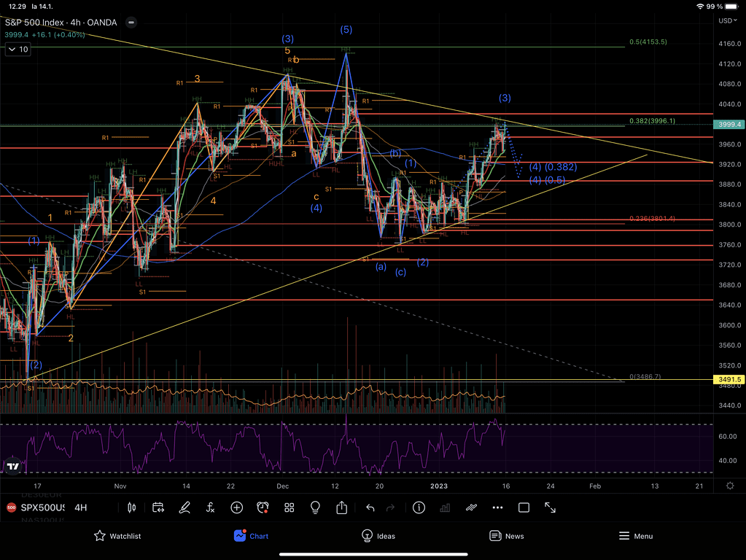Open the templates grid icon

tap(290, 507)
